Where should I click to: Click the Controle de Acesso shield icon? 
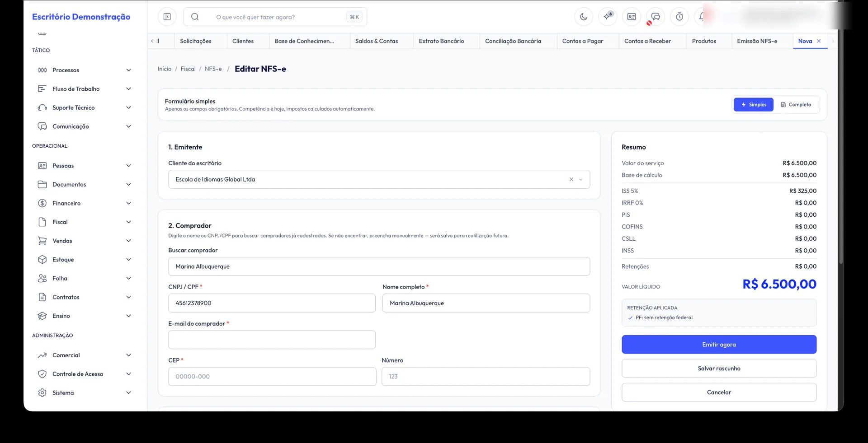coord(42,374)
